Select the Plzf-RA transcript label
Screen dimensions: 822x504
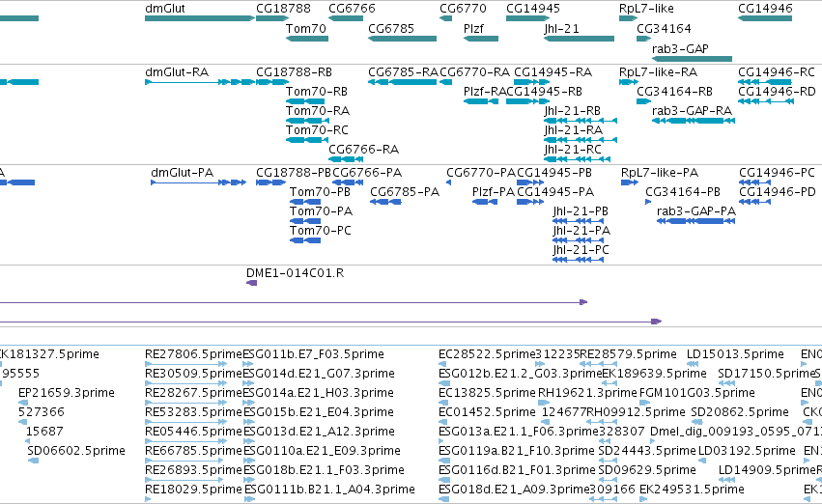click(485, 92)
